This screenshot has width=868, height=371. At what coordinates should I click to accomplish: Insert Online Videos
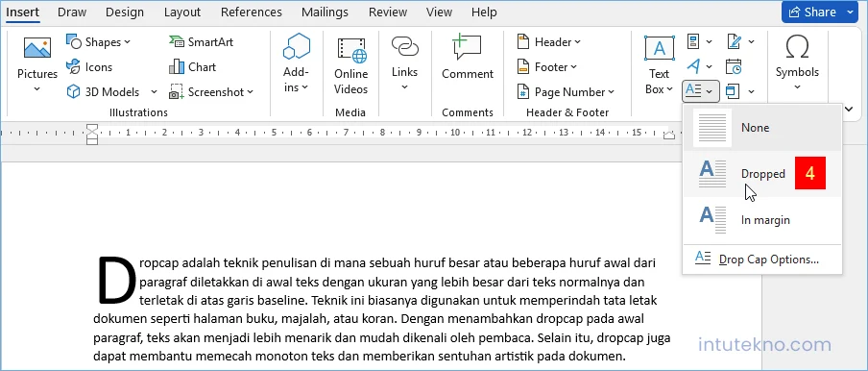(351, 66)
